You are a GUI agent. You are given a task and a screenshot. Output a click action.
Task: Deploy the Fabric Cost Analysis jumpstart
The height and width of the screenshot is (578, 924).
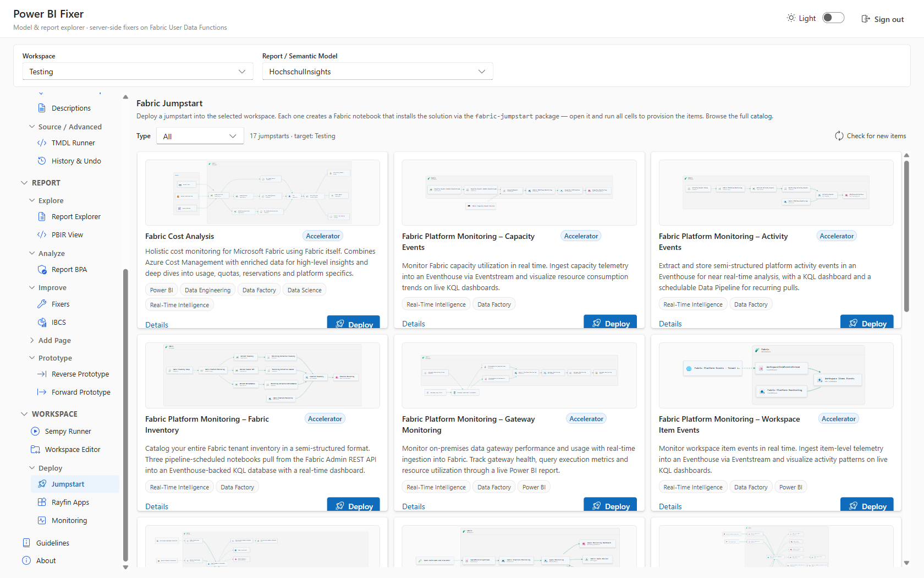354,324
